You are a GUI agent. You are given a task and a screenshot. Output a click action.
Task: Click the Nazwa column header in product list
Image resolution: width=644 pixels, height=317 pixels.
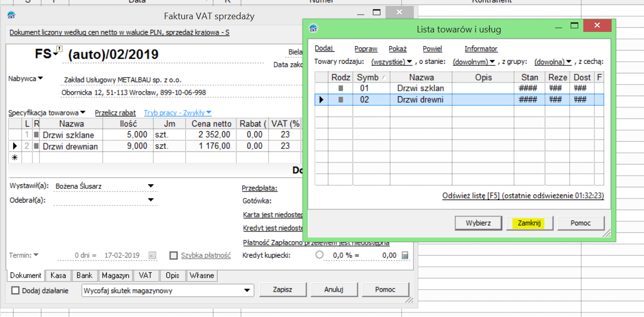tap(421, 77)
